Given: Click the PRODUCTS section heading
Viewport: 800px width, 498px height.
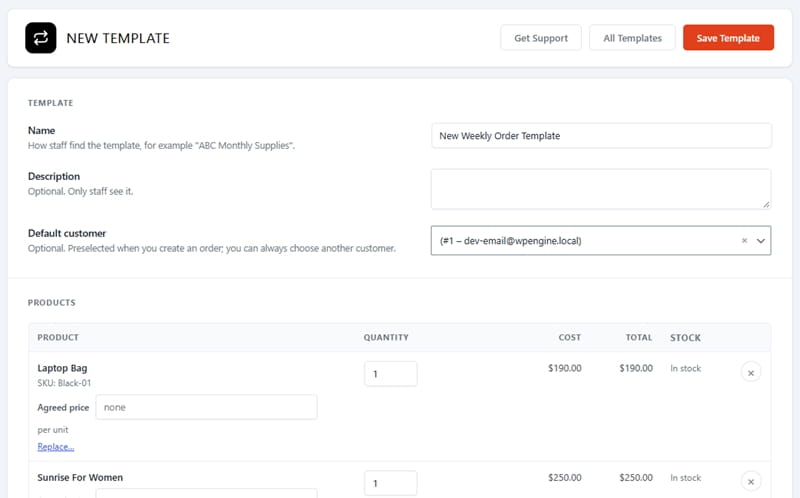Looking at the screenshot, I should pyautogui.click(x=52, y=303).
